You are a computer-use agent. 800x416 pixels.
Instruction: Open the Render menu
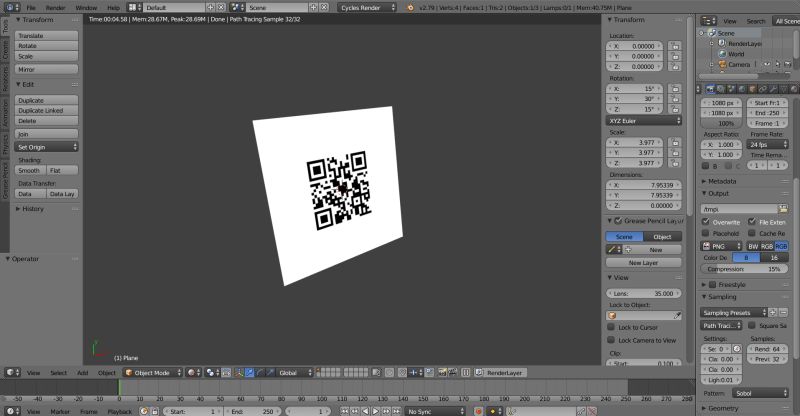click(x=56, y=8)
